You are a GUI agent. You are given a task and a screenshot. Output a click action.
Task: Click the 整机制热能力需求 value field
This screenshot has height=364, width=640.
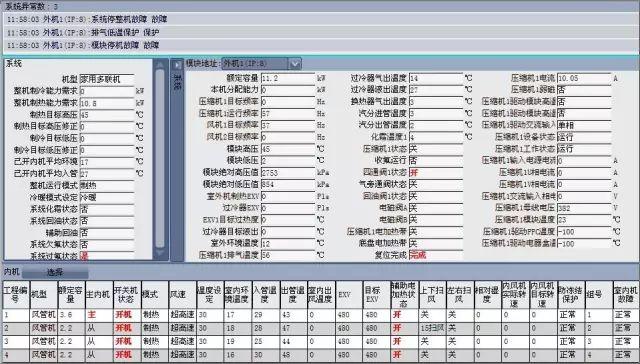[x=107, y=103]
